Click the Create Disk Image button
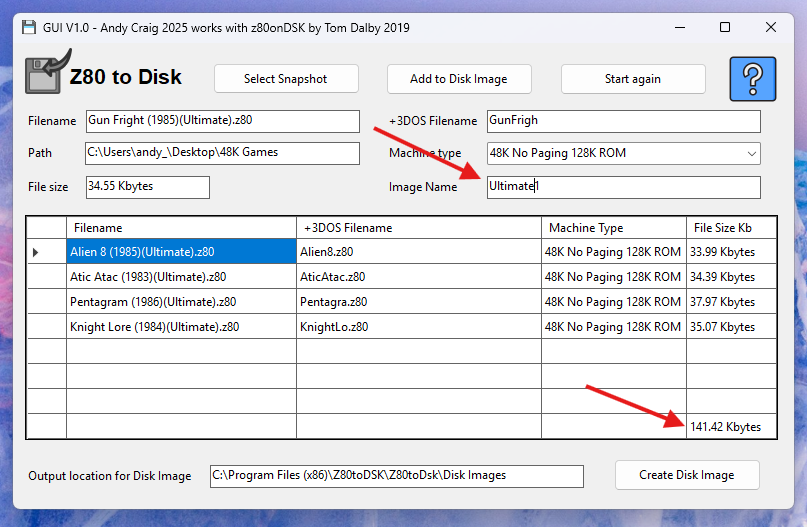Viewport: 807px width, 527px height. click(x=686, y=475)
